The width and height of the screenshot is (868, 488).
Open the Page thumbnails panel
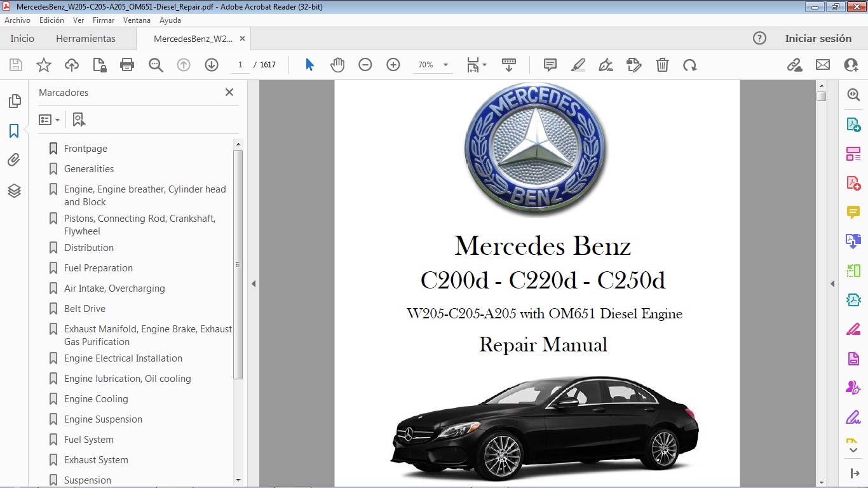coord(15,100)
